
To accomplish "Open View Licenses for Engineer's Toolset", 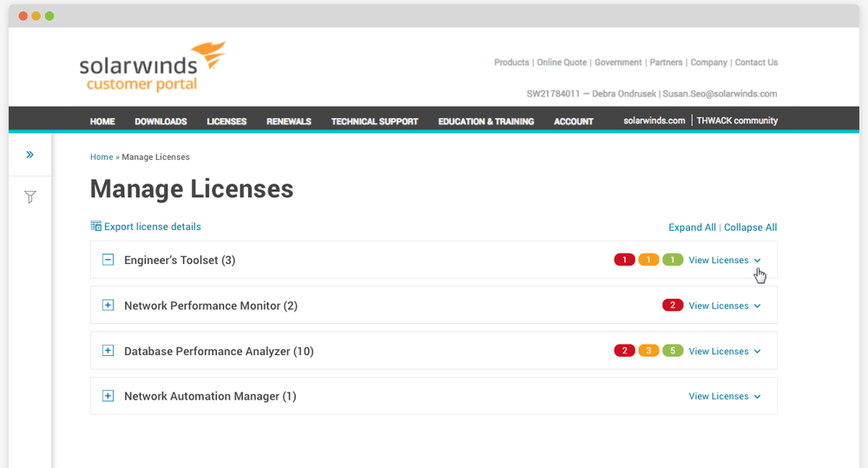I will [725, 260].
